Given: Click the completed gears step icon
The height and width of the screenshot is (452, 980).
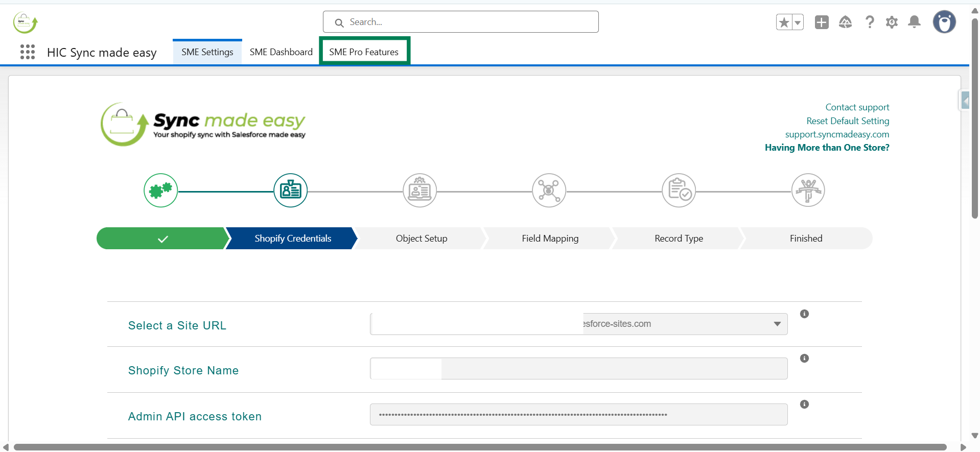Looking at the screenshot, I should point(160,191).
